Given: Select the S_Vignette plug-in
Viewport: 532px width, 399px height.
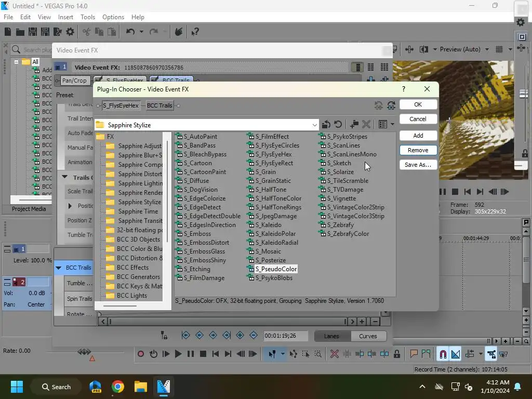Looking at the screenshot, I should 341,198.
